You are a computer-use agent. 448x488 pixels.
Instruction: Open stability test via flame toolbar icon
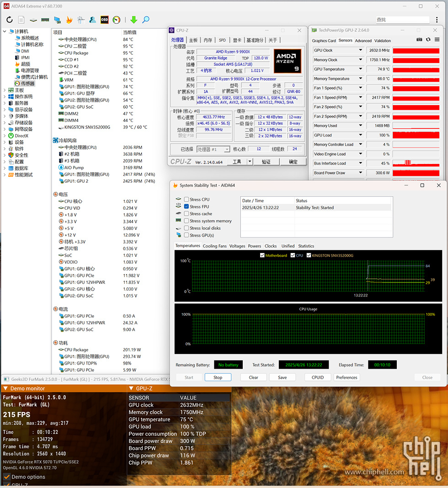coord(69,20)
